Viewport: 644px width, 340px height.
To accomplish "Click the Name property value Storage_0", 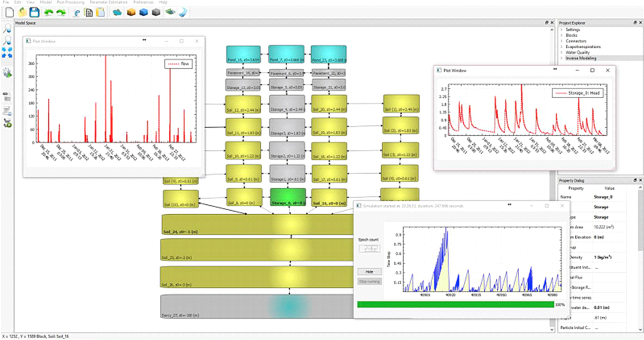I will click(x=604, y=197).
